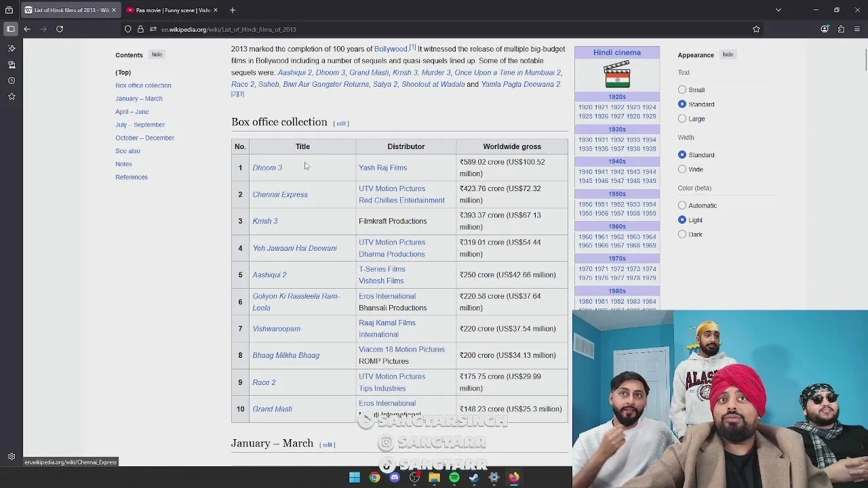The height and width of the screenshot is (488, 868).
Task: Open the History clock sidebar icon
Action: click(x=12, y=81)
